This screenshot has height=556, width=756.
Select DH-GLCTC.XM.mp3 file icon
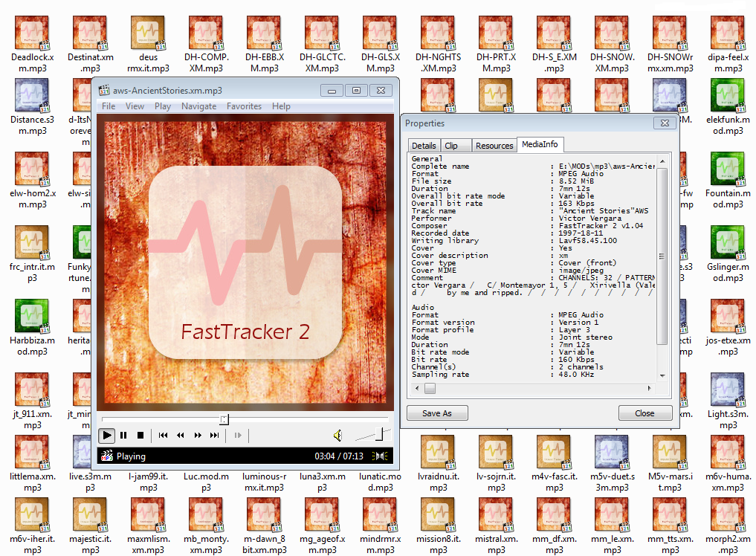tap(322, 33)
